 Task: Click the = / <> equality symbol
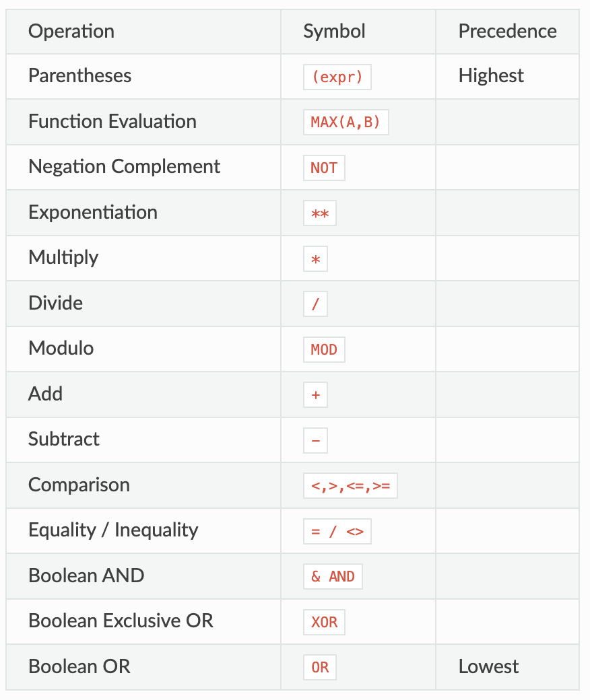[337, 532]
